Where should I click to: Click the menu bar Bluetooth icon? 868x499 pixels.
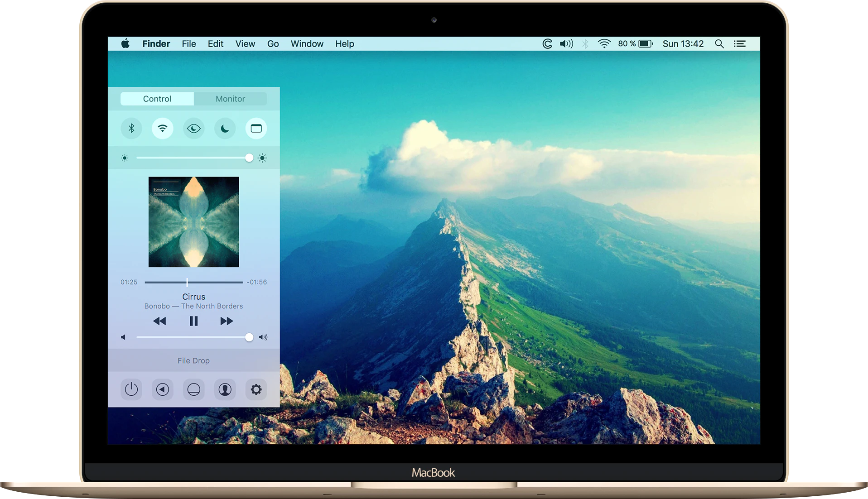(x=585, y=44)
